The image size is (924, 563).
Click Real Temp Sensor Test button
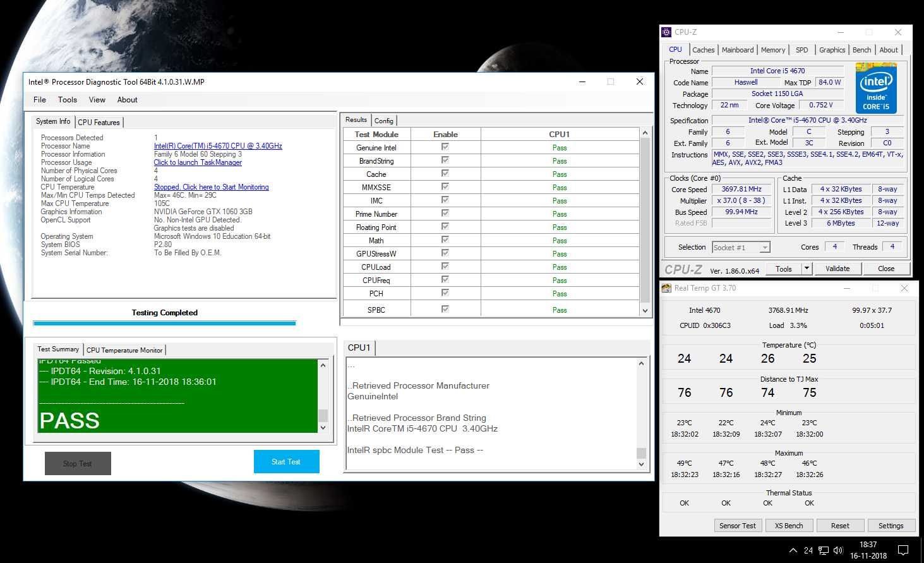[738, 526]
